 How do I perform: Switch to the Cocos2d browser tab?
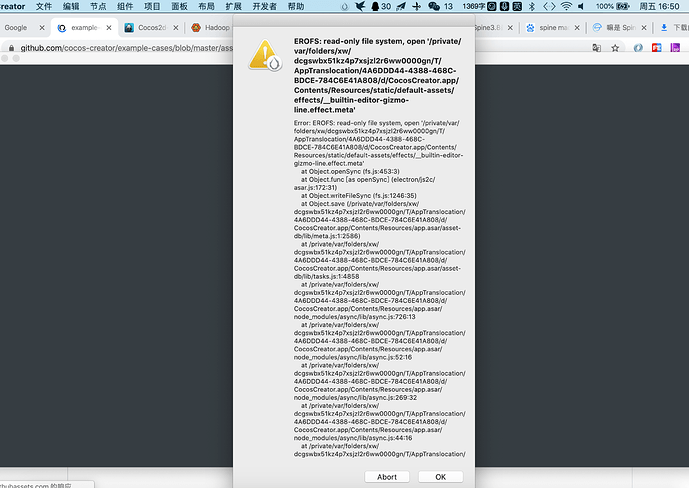[152, 28]
